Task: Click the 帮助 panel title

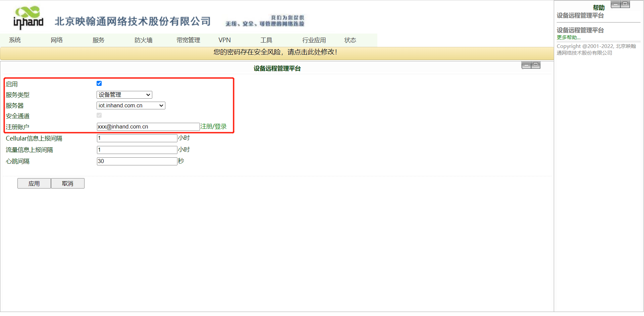Action: (599, 8)
